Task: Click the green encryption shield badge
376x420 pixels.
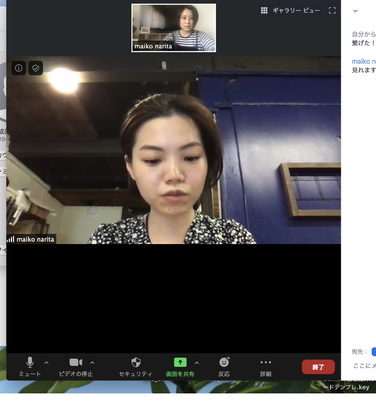Action: pyautogui.click(x=36, y=68)
